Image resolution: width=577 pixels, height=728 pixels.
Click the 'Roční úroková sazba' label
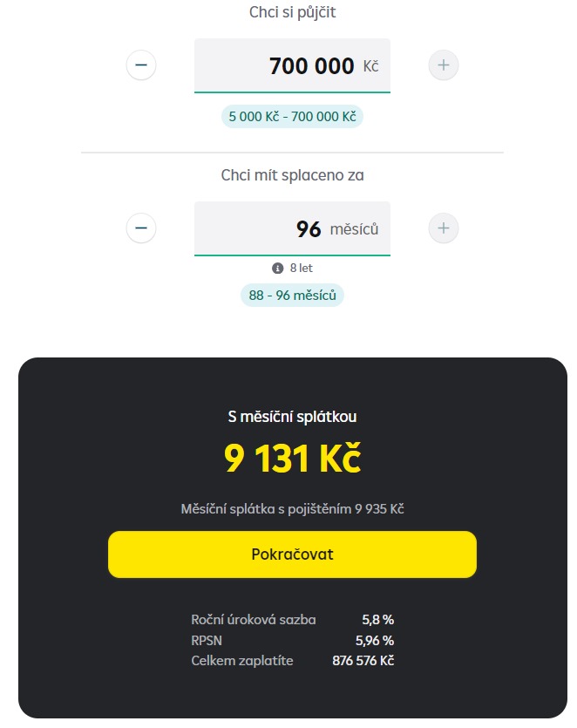tap(254, 620)
